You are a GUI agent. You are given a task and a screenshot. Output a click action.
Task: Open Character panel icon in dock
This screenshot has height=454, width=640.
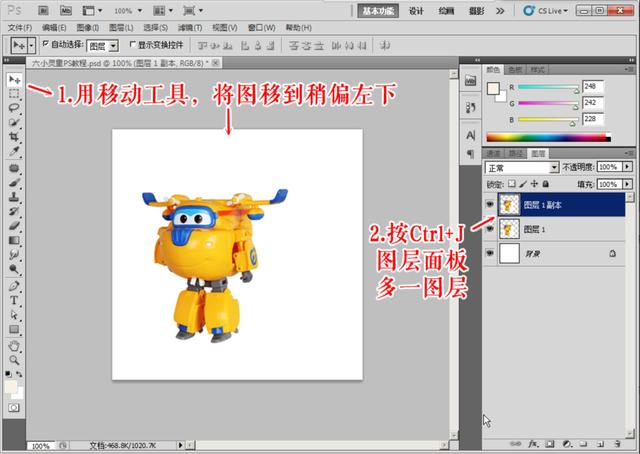(x=471, y=135)
